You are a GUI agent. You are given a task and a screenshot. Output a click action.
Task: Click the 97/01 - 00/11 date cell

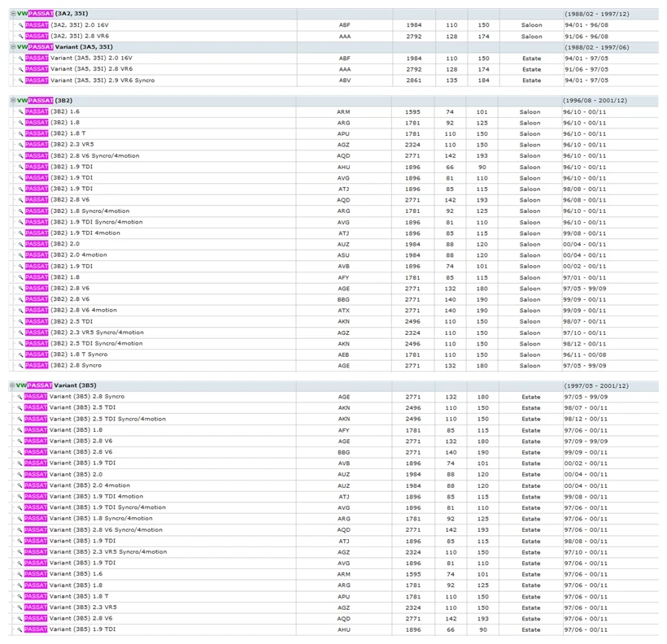click(585, 278)
